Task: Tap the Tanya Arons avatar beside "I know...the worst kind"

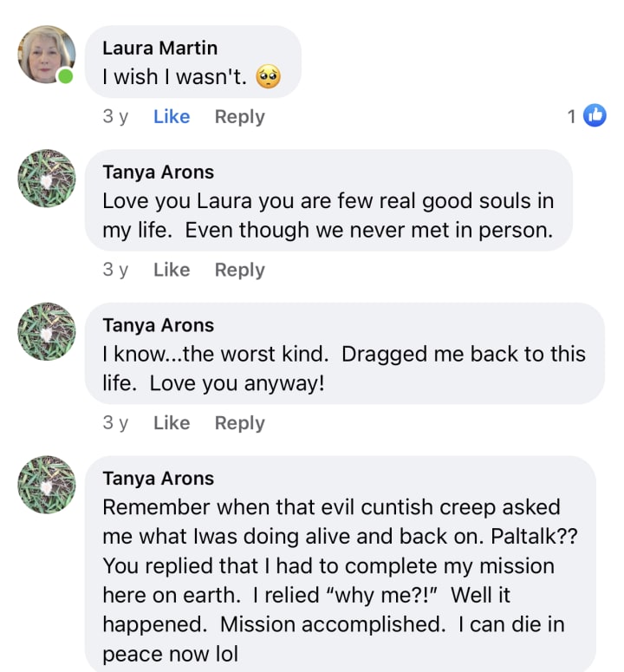Action: 47,331
